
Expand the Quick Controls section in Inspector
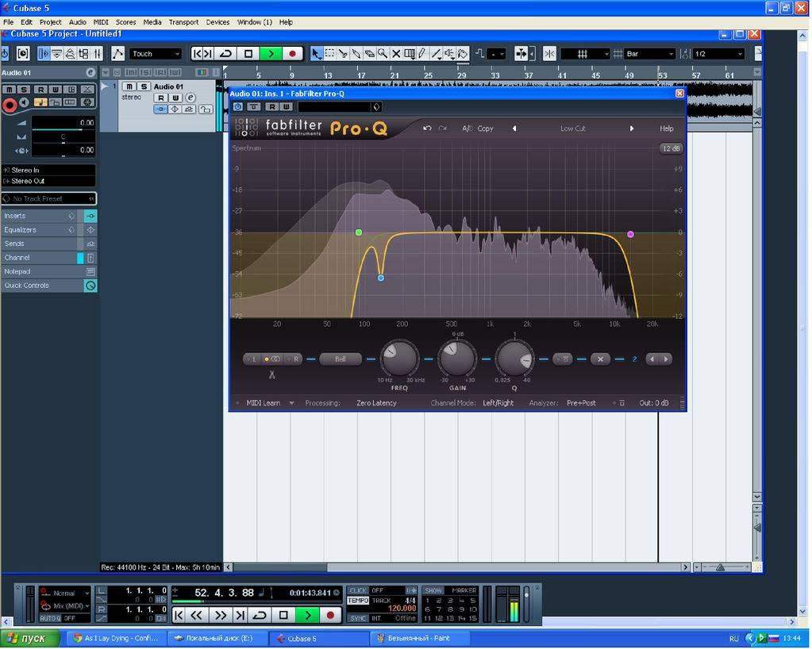pyautogui.click(x=48, y=286)
